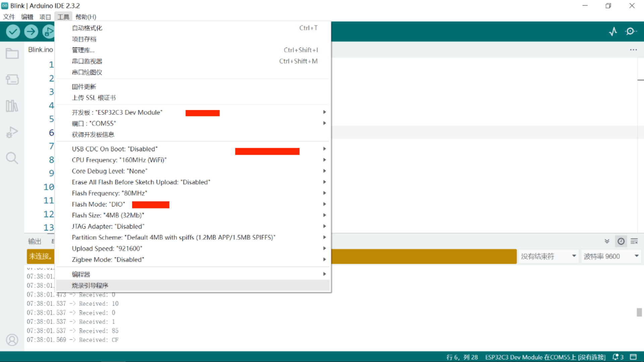Open the 帮助(H) menu
644x362 pixels.
(x=86, y=17)
